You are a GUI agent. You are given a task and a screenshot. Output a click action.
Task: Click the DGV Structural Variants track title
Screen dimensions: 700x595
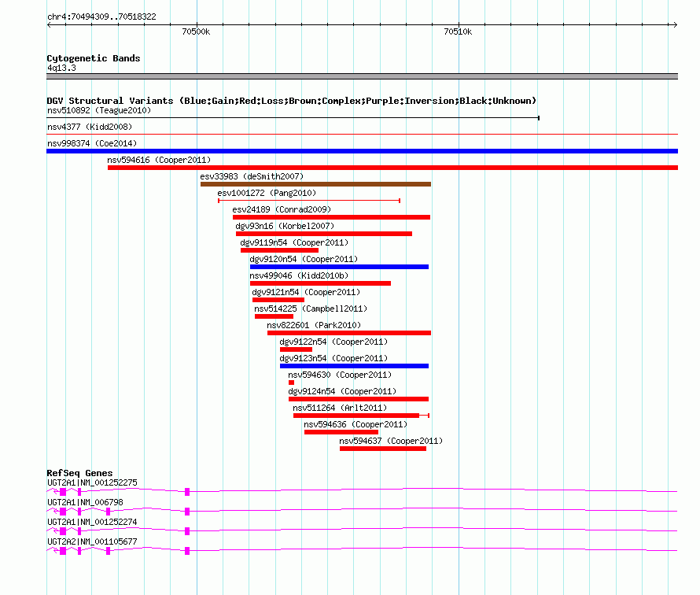[292, 101]
